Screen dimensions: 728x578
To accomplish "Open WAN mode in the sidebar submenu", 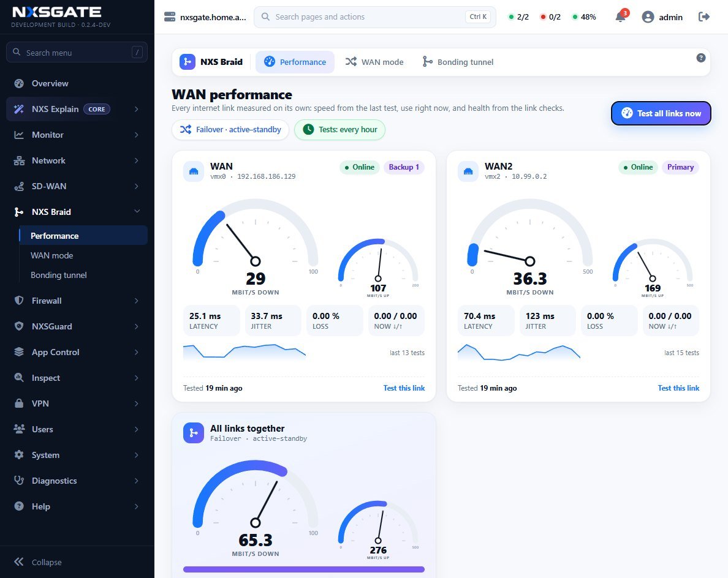I will [83, 255].
